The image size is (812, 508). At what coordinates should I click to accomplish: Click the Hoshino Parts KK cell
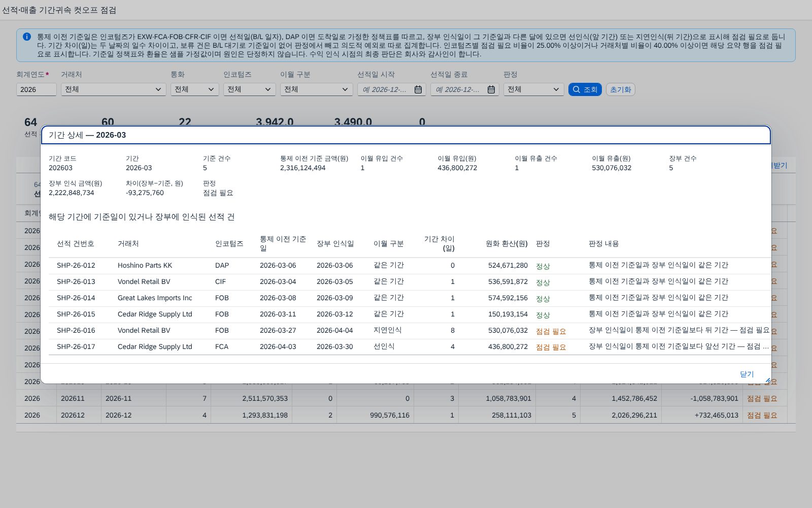pos(145,265)
